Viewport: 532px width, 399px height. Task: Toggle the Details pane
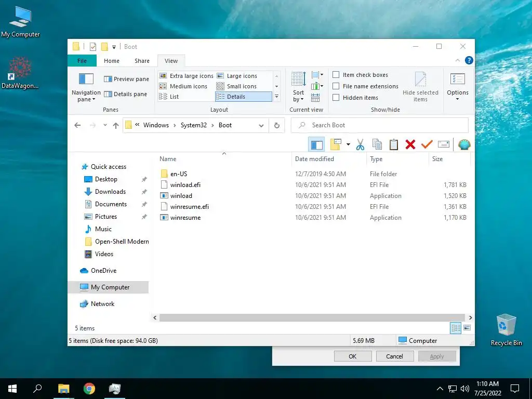click(x=125, y=94)
